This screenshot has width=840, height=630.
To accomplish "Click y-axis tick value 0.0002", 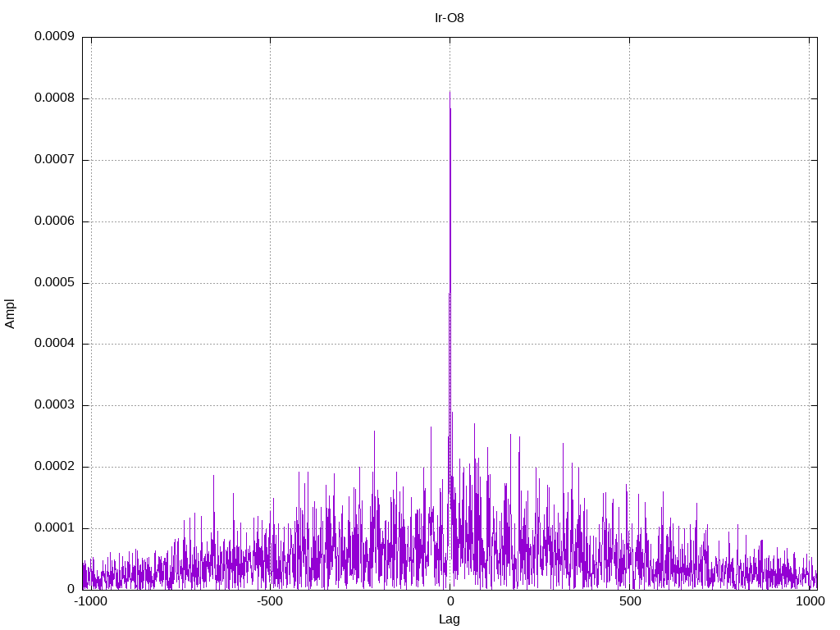I will [54, 466].
